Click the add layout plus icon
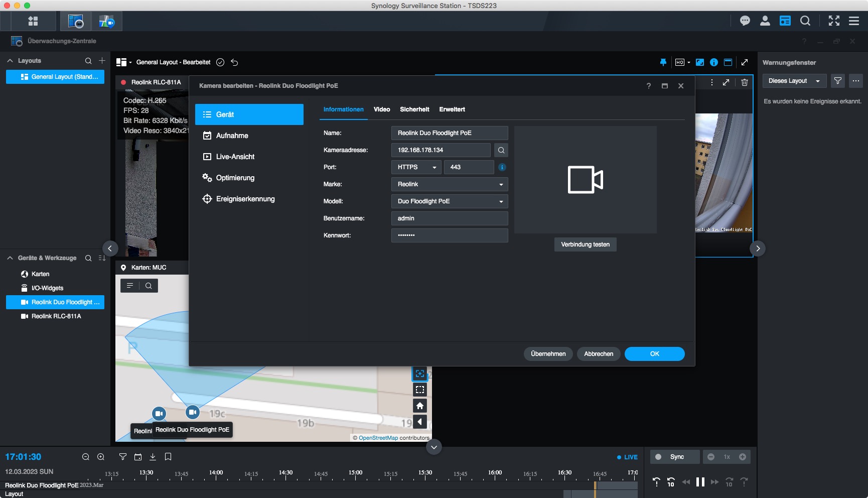868x498 pixels. (x=102, y=61)
